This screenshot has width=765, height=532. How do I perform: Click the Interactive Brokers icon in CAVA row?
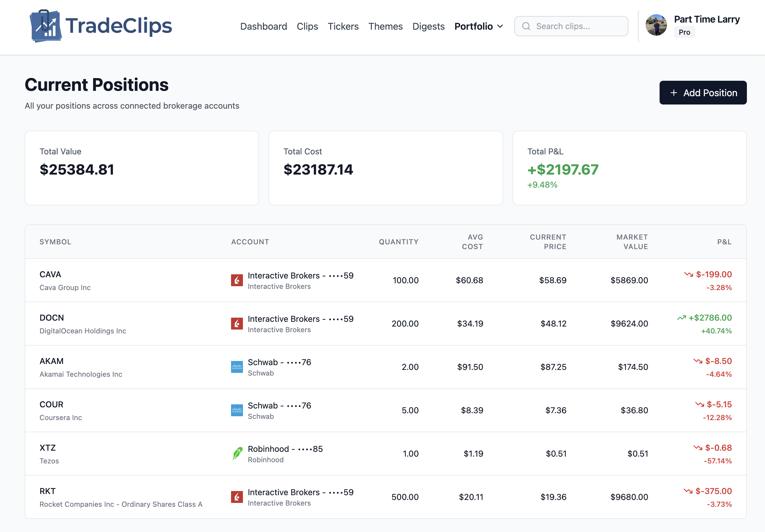click(x=237, y=280)
